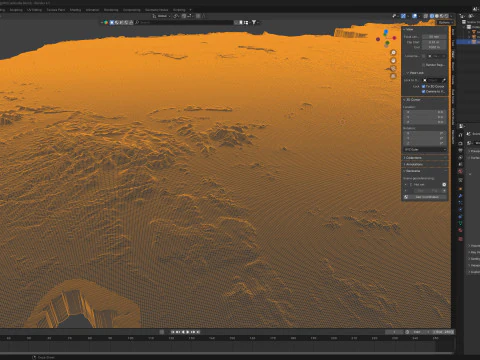Click the 3D Cursor Location X field

pyautogui.click(x=425, y=112)
